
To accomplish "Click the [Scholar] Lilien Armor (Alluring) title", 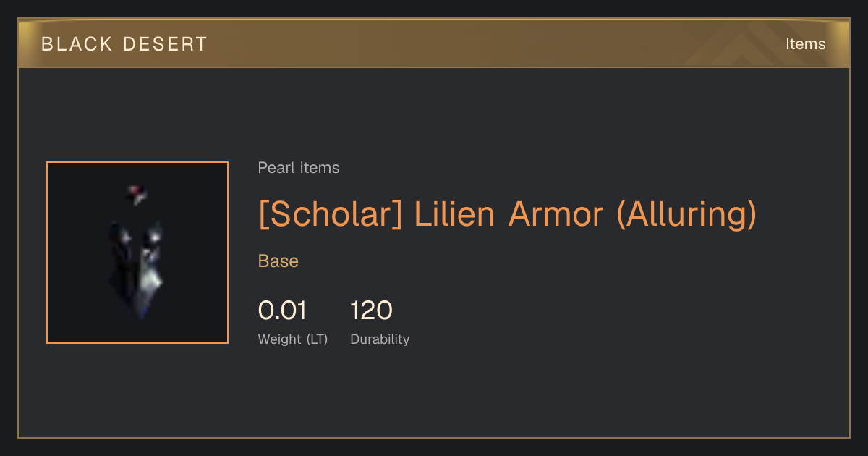I will [508, 214].
